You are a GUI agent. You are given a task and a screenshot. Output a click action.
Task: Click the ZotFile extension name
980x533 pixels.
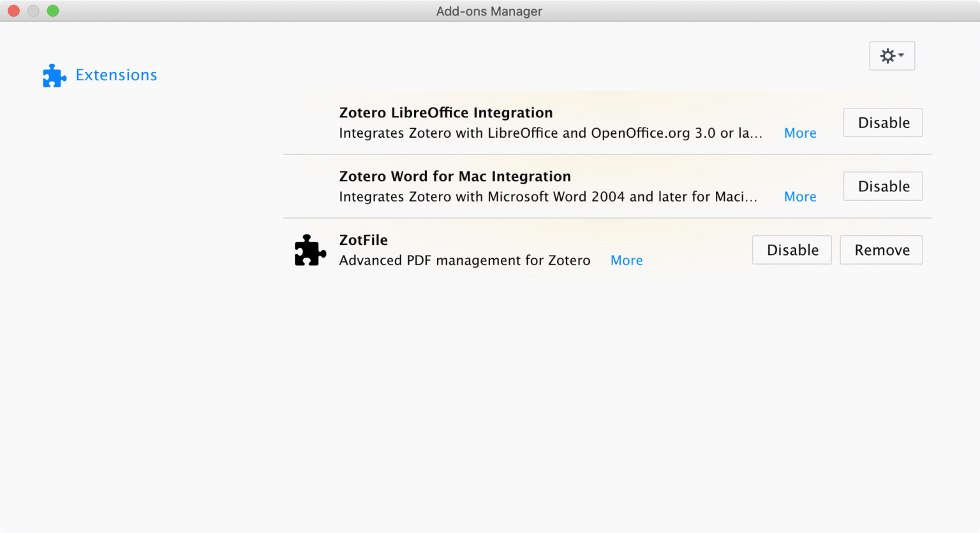(x=364, y=240)
